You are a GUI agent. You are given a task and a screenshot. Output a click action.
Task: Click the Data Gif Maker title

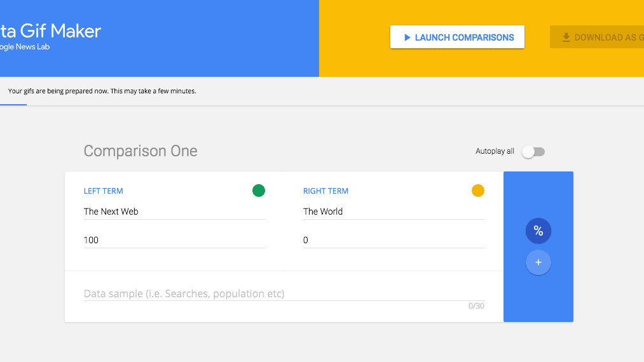point(51,30)
